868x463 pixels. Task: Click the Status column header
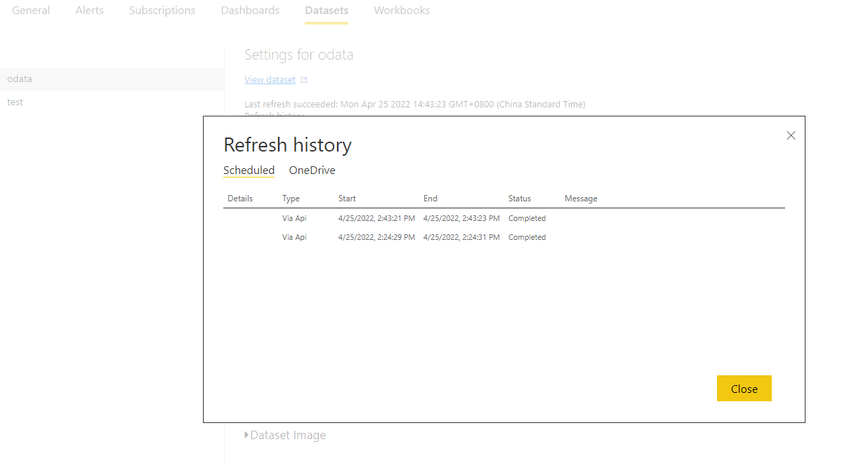pyautogui.click(x=520, y=199)
